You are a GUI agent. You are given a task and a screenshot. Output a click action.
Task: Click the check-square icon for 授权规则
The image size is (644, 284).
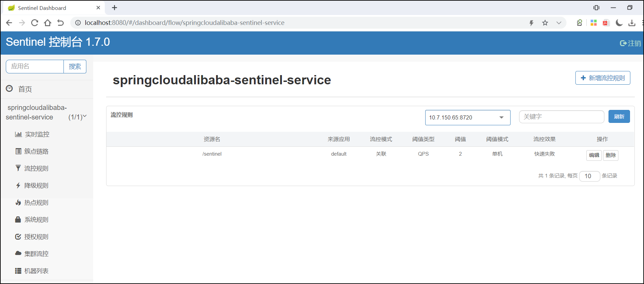[x=18, y=237]
